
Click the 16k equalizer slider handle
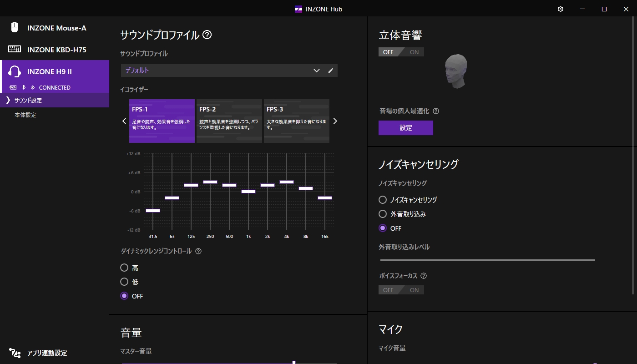tap(325, 198)
